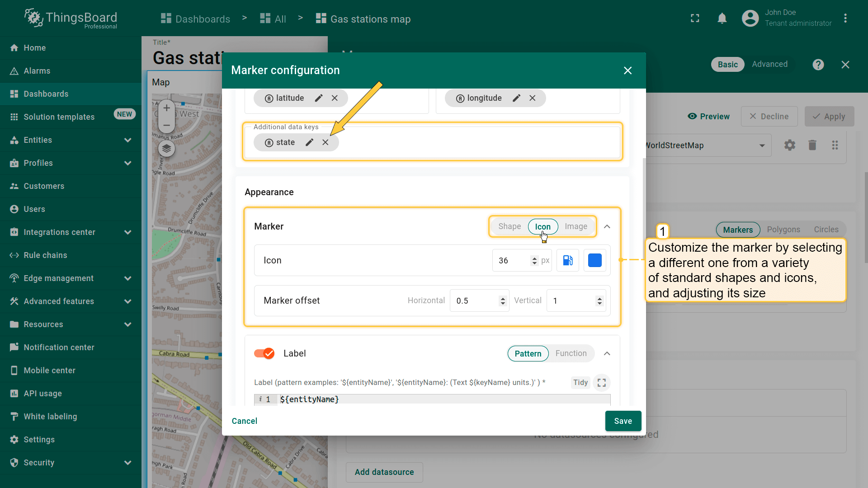
Task: Expand the code editor to fullscreen
Action: [601, 383]
